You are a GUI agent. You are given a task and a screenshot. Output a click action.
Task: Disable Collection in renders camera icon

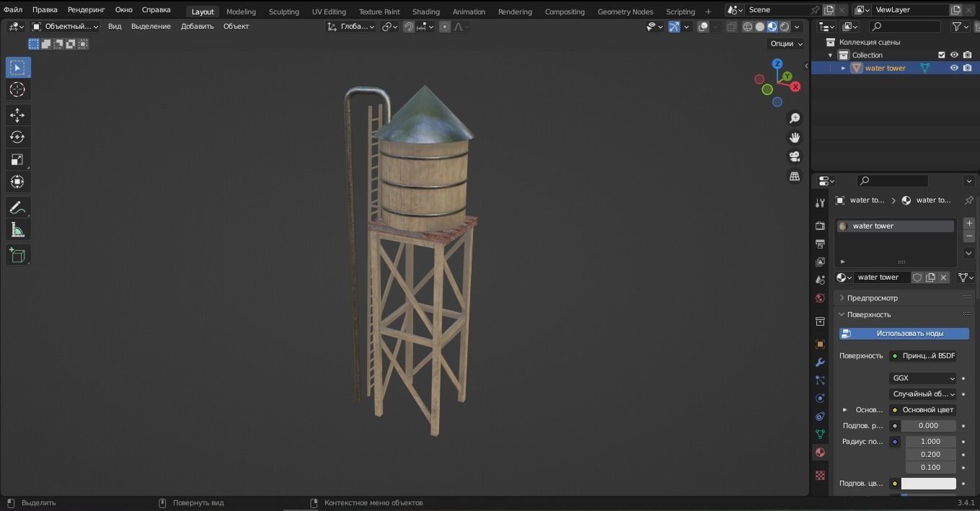(x=968, y=55)
